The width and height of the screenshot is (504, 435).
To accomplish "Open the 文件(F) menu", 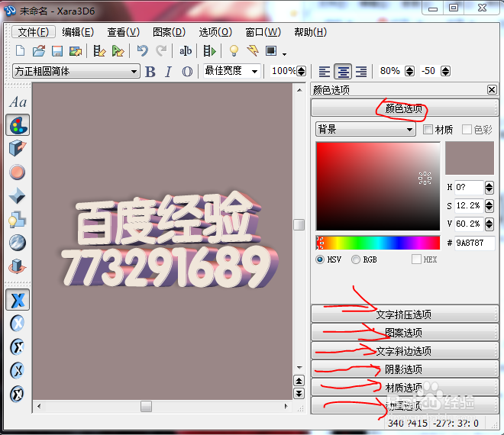I will coord(34,32).
